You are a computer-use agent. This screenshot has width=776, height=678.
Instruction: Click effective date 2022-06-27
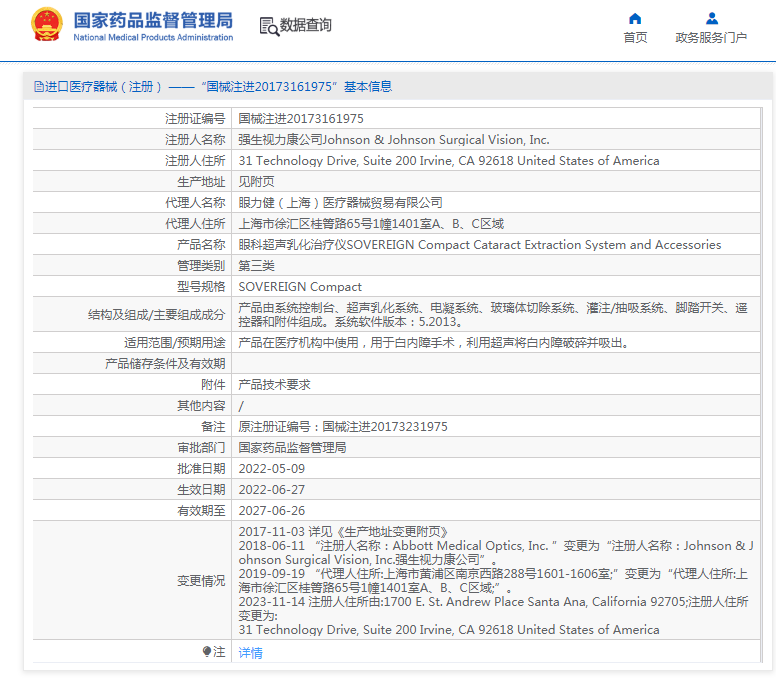coord(272,489)
